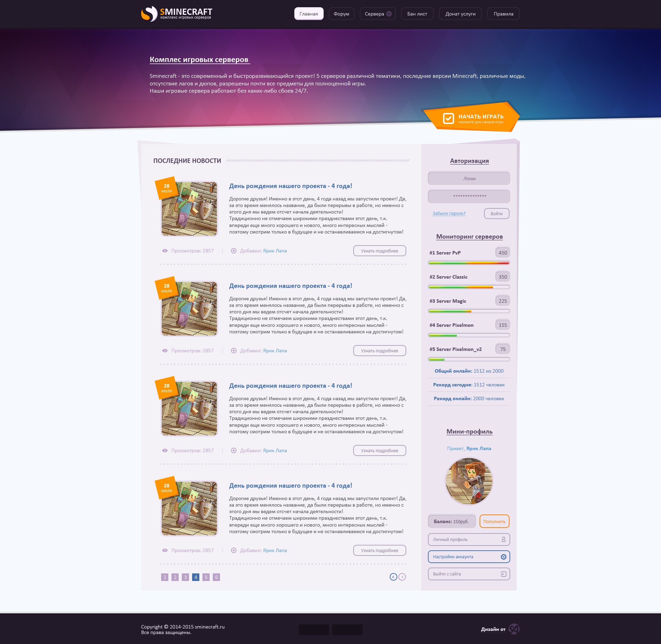This screenshot has height=644, width=661.
Task: Click the #3 Server Magic load bar
Action: 469,311
